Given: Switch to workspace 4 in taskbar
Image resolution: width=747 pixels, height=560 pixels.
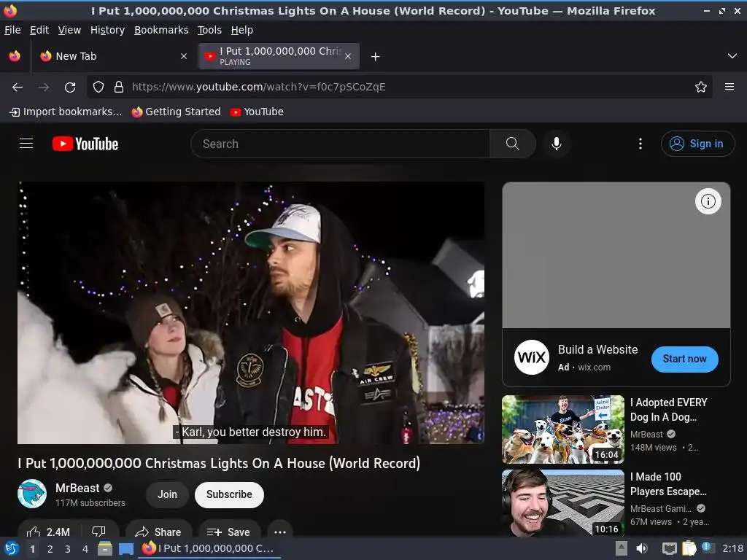Looking at the screenshot, I should click(x=85, y=549).
